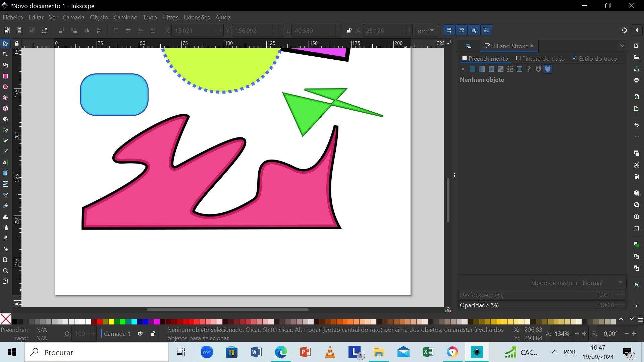Create new document via command bar icon
This screenshot has height=362, width=644.
point(637,46)
